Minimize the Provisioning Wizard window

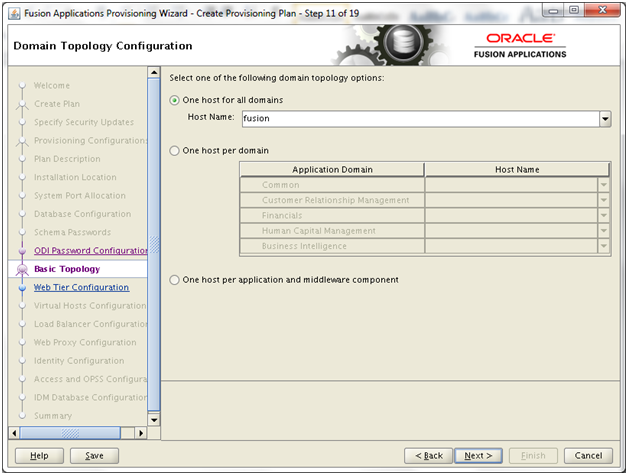coord(554,10)
